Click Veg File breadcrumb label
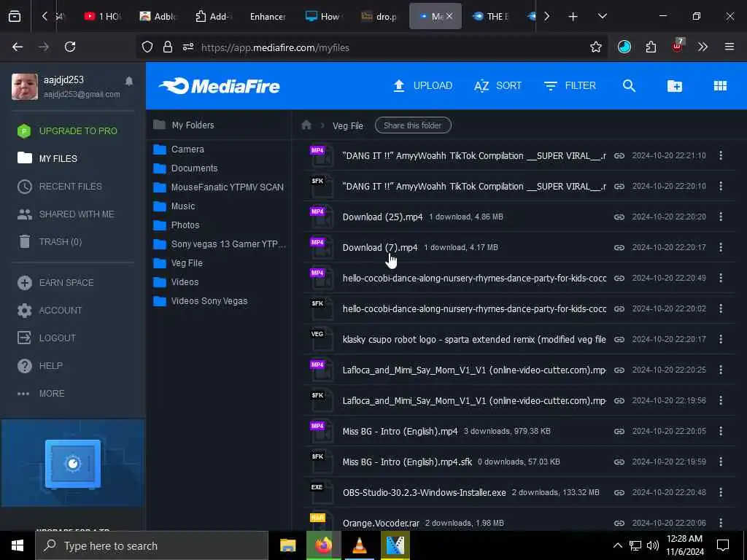 [x=348, y=125]
